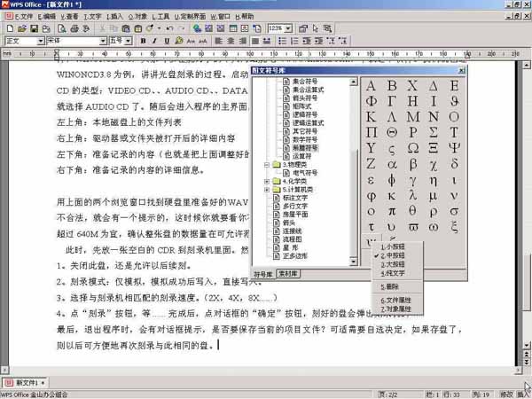Choose 6.文件属性 in the context menu

click(396, 301)
